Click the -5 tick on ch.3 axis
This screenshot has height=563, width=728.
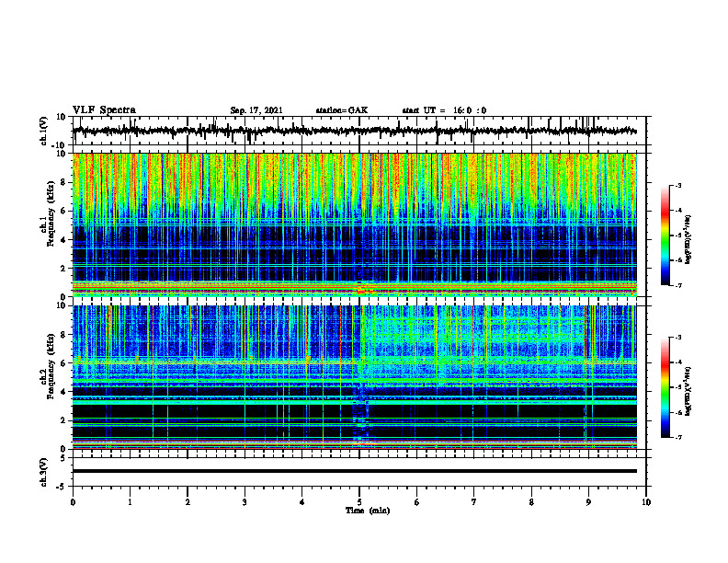point(63,487)
